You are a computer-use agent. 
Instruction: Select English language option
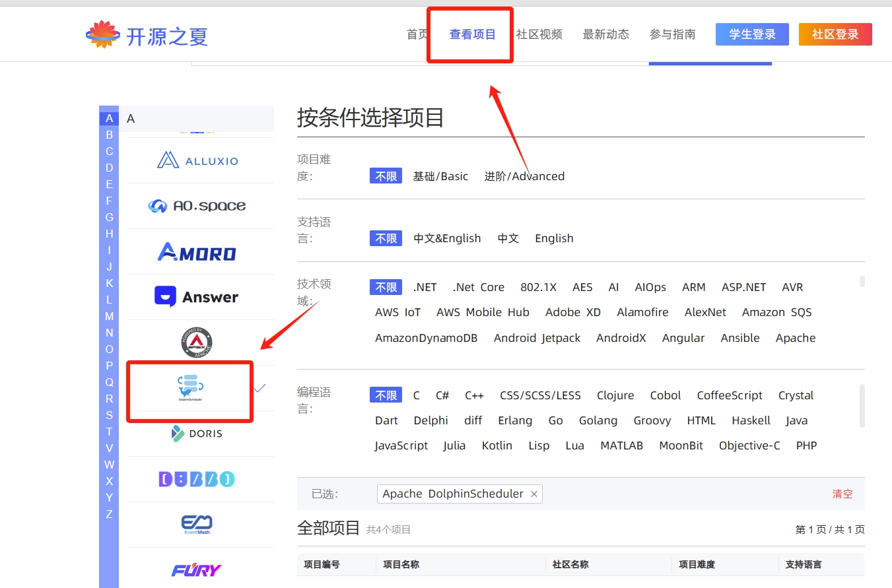[x=554, y=238]
